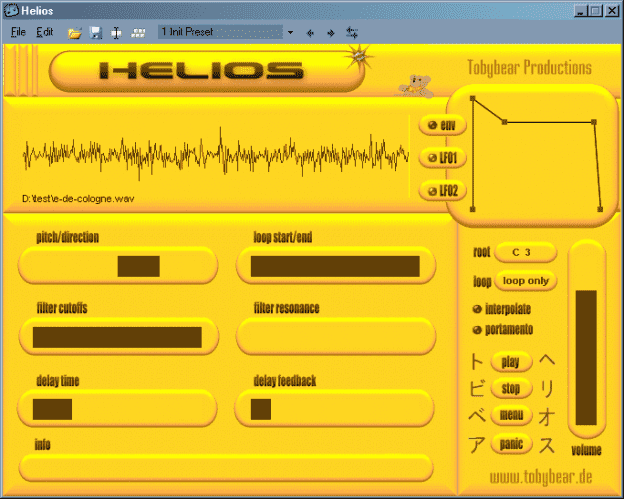Click the play button

click(x=511, y=362)
